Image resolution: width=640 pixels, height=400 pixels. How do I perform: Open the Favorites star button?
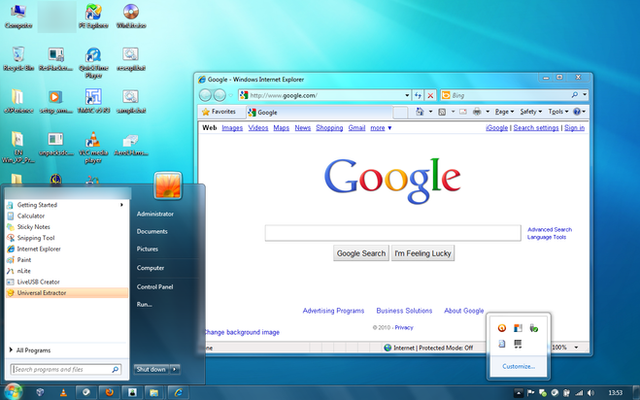click(x=219, y=112)
